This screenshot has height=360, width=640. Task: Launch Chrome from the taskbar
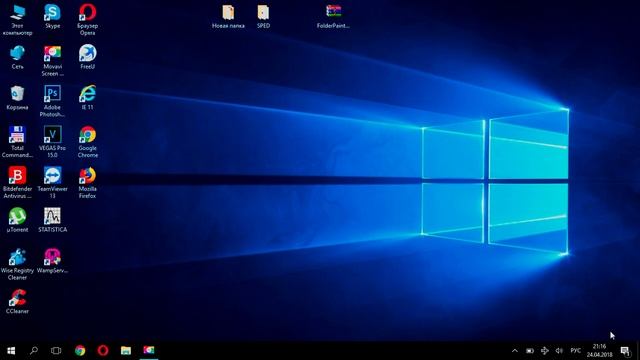80,351
